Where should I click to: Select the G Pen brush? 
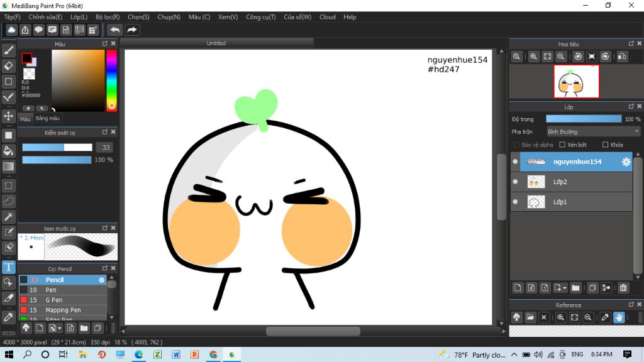click(x=53, y=300)
